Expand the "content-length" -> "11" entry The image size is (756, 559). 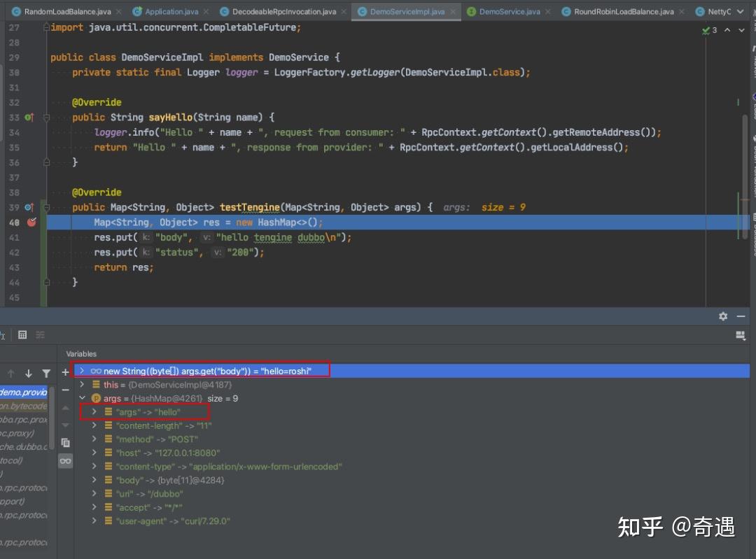click(94, 425)
